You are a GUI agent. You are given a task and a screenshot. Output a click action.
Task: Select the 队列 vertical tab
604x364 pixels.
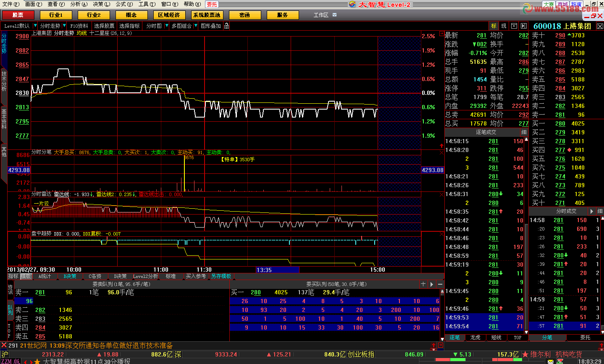pyautogui.click(x=10, y=310)
